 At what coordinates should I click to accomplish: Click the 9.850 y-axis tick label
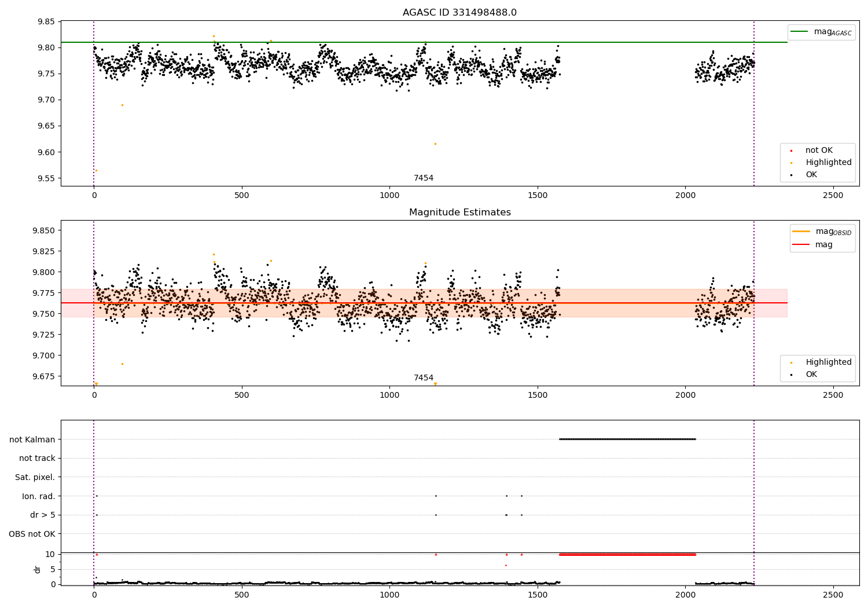tap(43, 231)
